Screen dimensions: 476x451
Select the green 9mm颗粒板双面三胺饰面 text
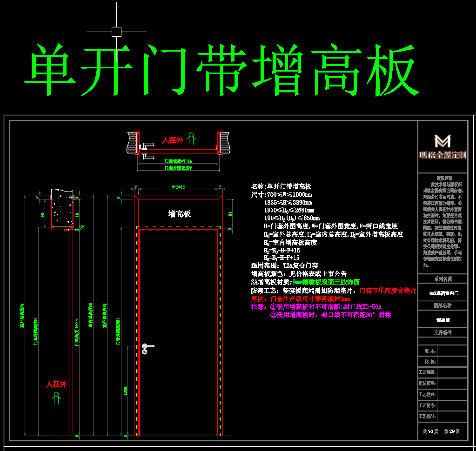click(326, 282)
